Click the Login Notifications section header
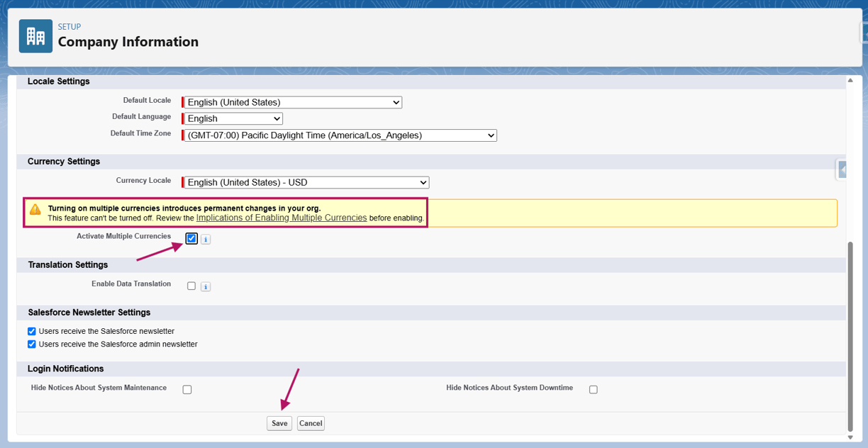 point(66,369)
